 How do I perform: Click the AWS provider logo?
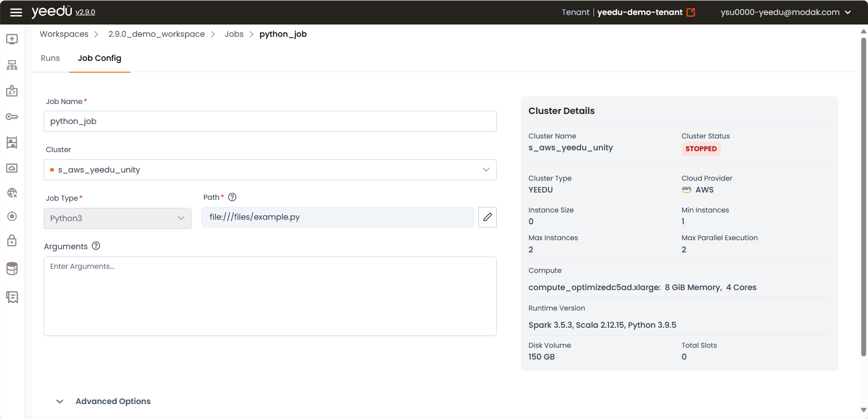pos(686,190)
